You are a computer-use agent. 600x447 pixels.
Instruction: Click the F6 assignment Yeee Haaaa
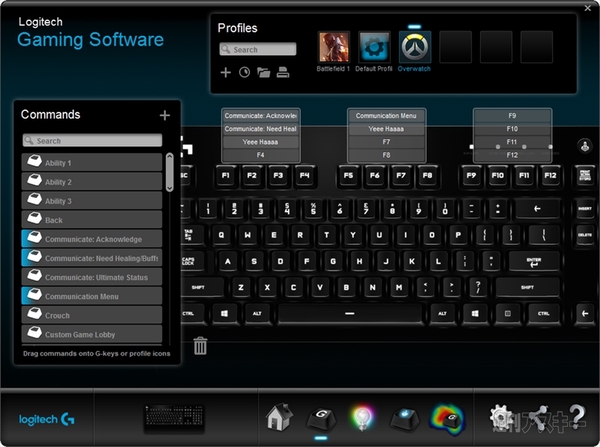tap(386, 129)
